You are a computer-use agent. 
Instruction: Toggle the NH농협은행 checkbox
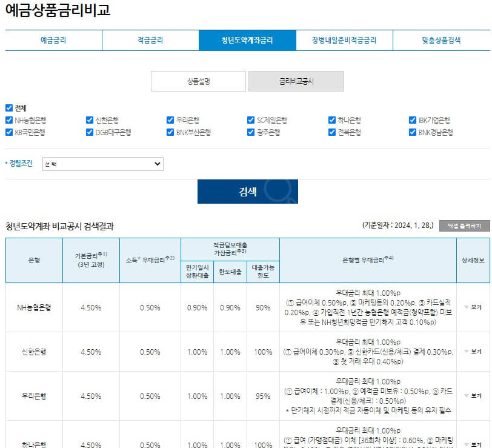(8, 119)
